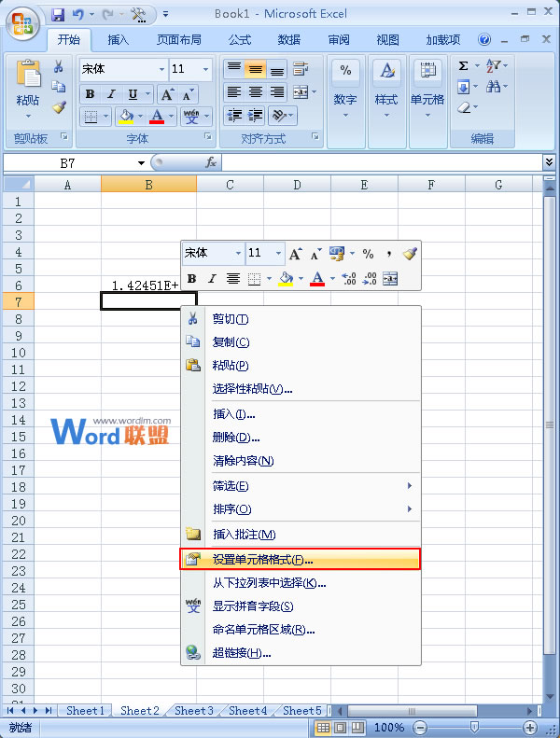Select Clear Contents in context menu
Image resolution: width=560 pixels, height=738 pixels.
point(300,461)
